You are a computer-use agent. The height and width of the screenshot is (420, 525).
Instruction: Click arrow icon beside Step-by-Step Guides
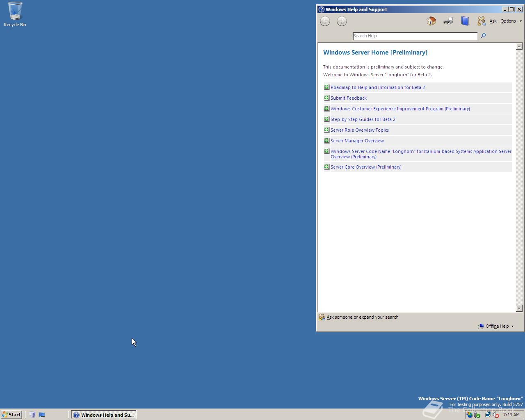pos(326,119)
